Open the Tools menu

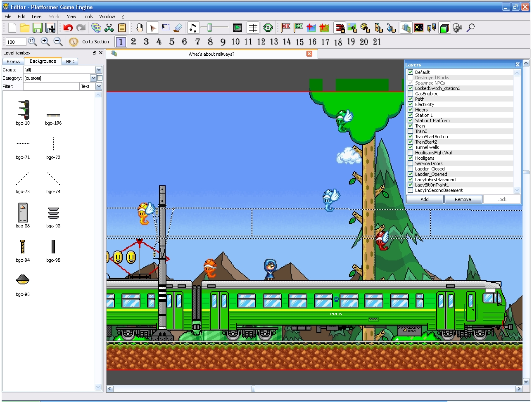click(88, 17)
